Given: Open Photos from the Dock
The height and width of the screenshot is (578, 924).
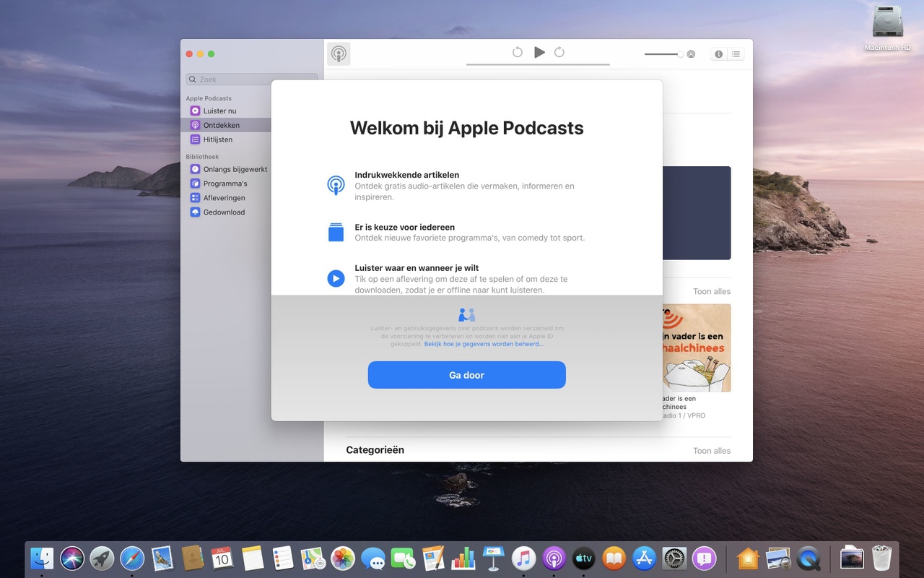Looking at the screenshot, I should tap(343, 558).
